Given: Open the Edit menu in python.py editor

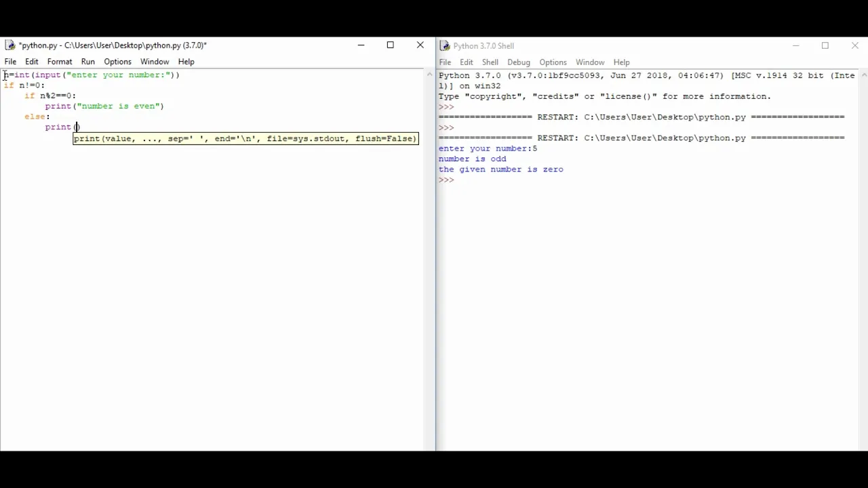Looking at the screenshot, I should click(32, 62).
